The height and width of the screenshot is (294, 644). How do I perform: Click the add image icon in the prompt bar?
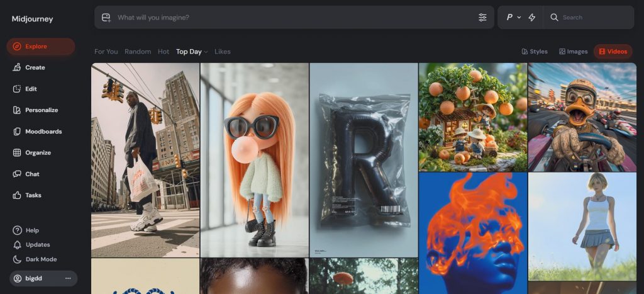pos(106,17)
